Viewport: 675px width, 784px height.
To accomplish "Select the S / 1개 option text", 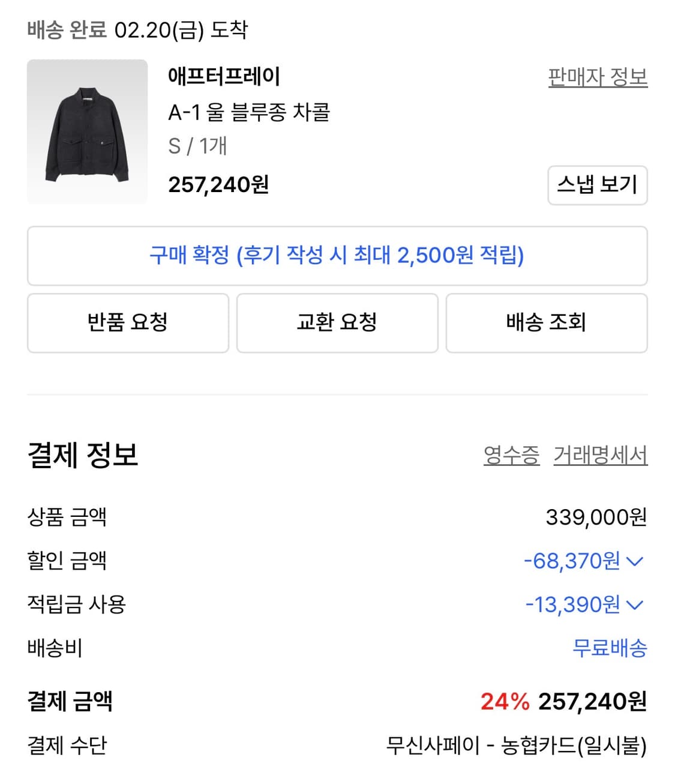I will coord(197,146).
